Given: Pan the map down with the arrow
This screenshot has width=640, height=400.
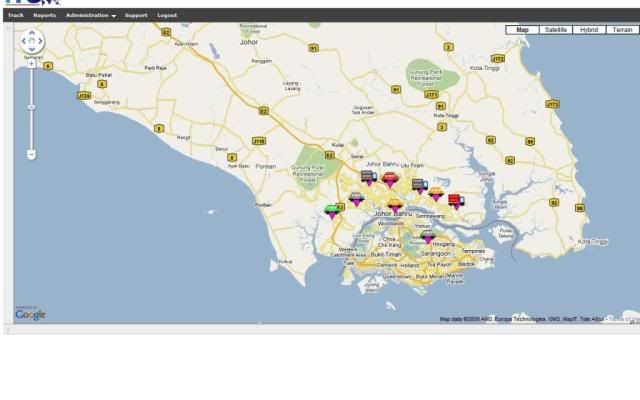Looking at the screenshot, I should click(x=32, y=50).
